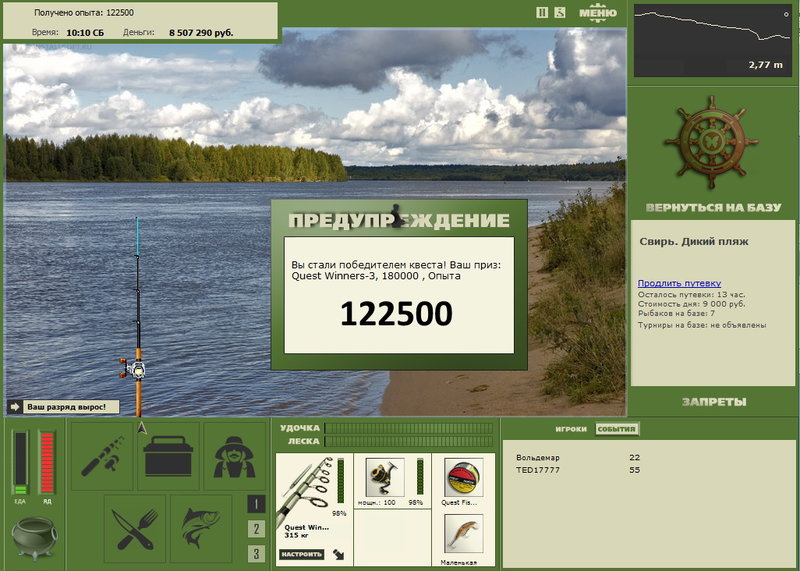The height and width of the screenshot is (571, 800).
Task: Click the Турниры на базе line
Action: pos(702,325)
